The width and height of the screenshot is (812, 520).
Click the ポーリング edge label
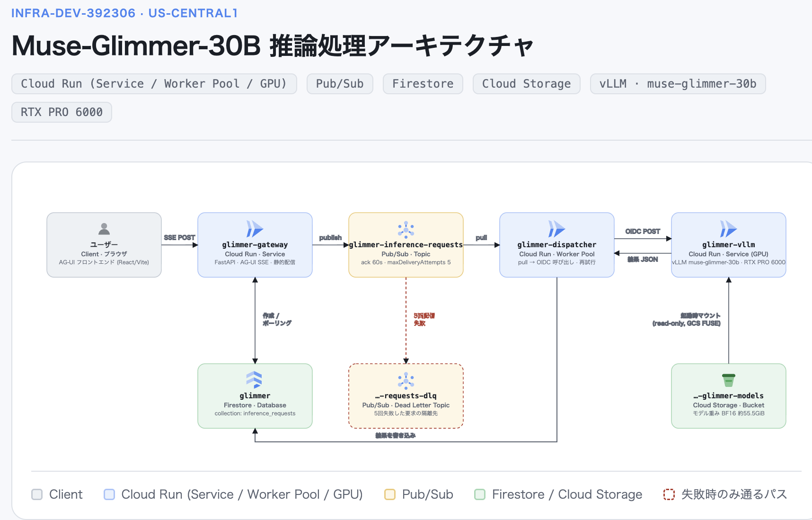(x=277, y=323)
